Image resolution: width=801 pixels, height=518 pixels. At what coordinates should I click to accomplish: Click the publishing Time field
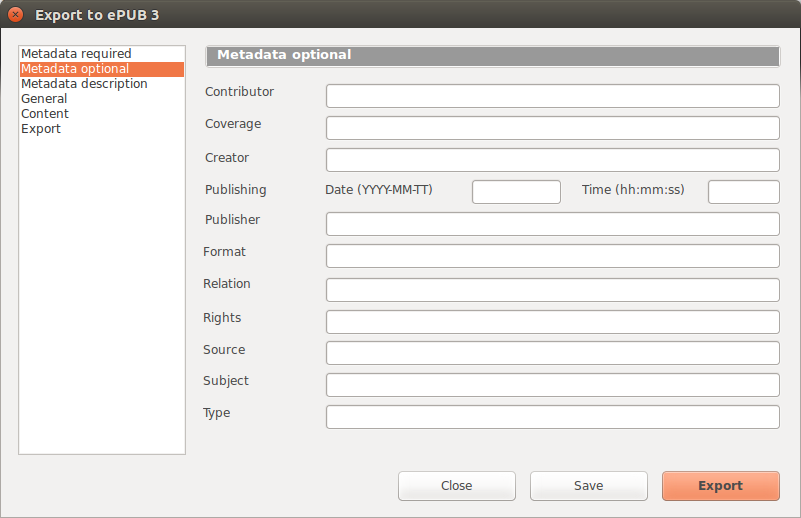[x=744, y=192]
